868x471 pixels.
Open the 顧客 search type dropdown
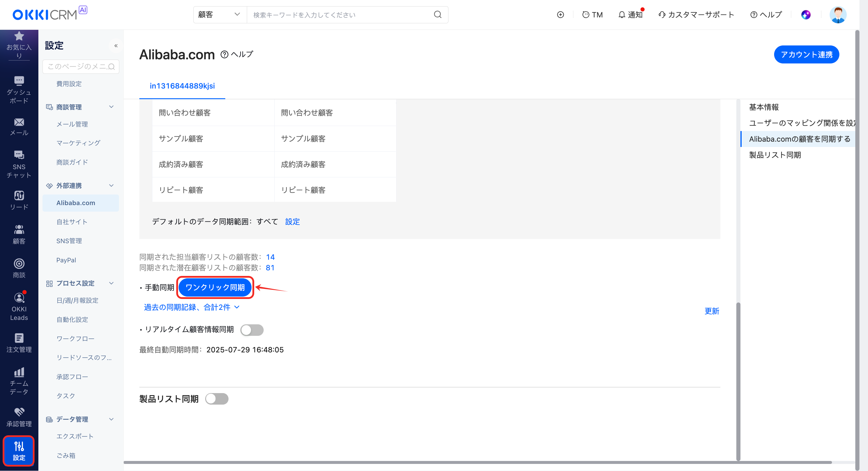coord(220,14)
